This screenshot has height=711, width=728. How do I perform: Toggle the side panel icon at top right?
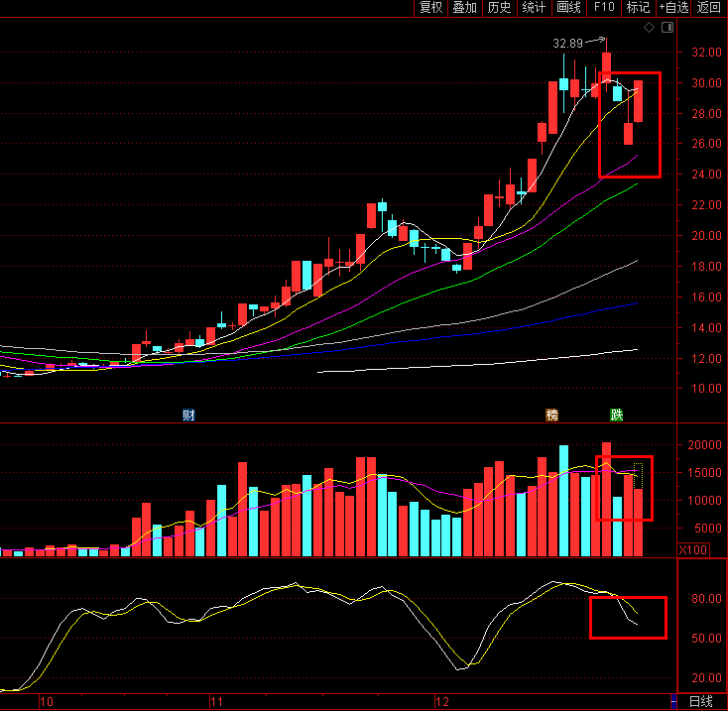(x=667, y=28)
